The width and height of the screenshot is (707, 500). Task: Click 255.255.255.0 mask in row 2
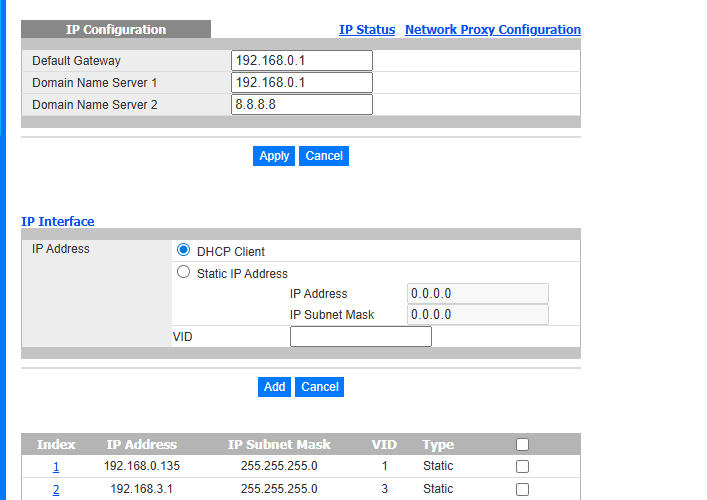point(279,489)
